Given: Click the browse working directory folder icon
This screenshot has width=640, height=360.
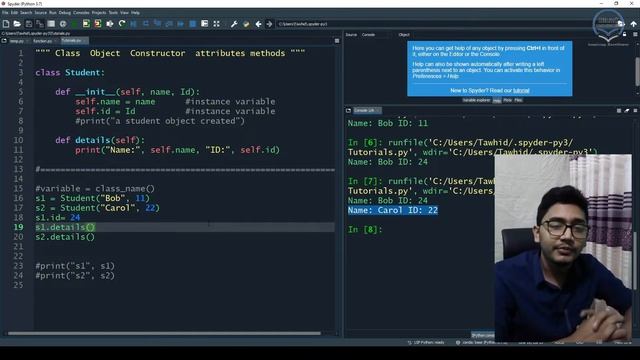Looking at the screenshot, I should click(x=621, y=24).
